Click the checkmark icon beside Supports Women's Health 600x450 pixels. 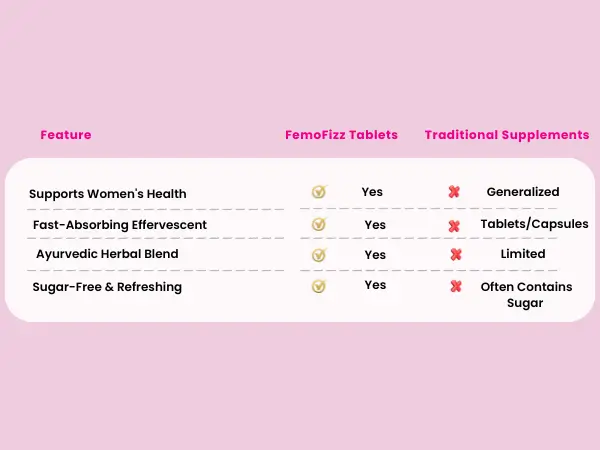pos(319,192)
